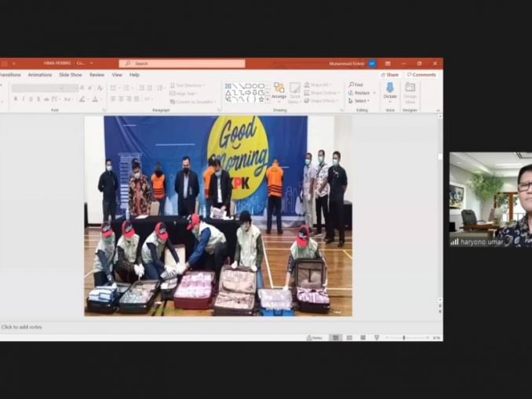Screen dimensions: 532x399
Task: Open the Change Case (Aa) menu
Action: point(67,99)
